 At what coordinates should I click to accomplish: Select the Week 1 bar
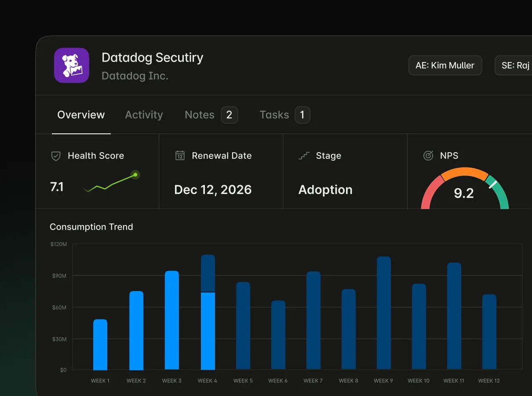click(x=100, y=345)
